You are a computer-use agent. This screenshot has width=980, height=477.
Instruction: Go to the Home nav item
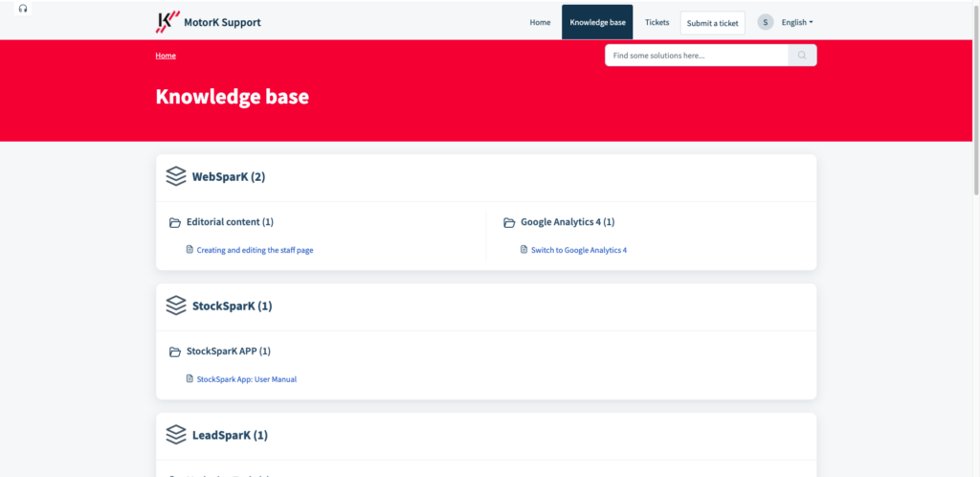point(540,22)
